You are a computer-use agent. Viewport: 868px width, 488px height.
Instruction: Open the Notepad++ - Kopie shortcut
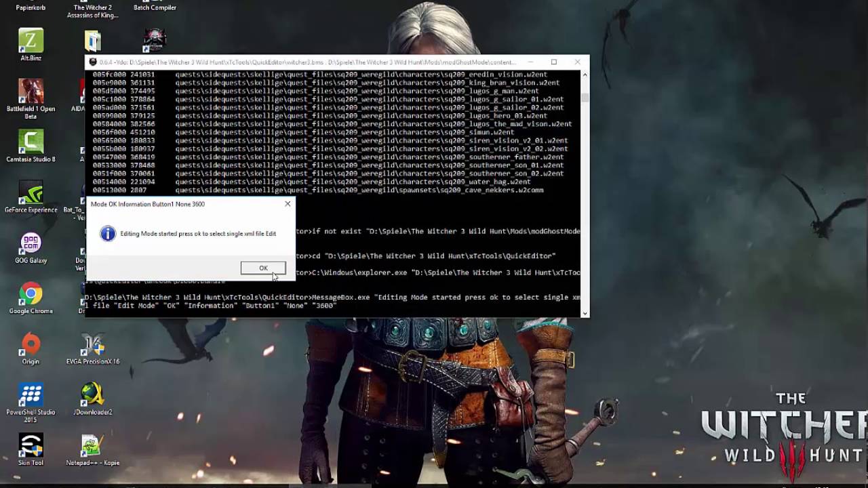(x=92, y=449)
